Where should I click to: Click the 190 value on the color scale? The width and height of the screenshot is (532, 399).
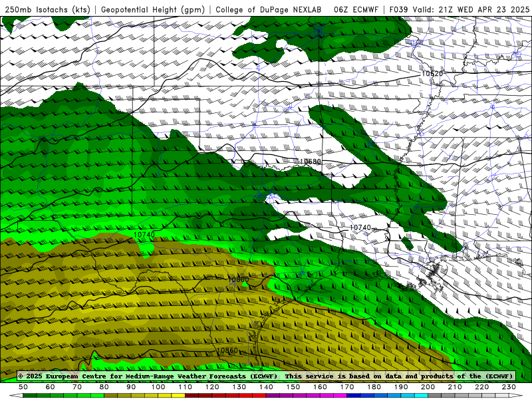[x=401, y=387]
